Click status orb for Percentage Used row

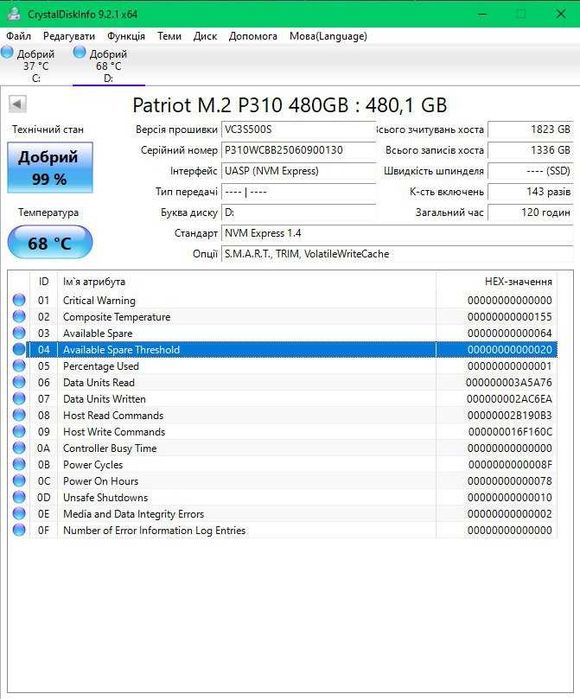(x=19, y=366)
